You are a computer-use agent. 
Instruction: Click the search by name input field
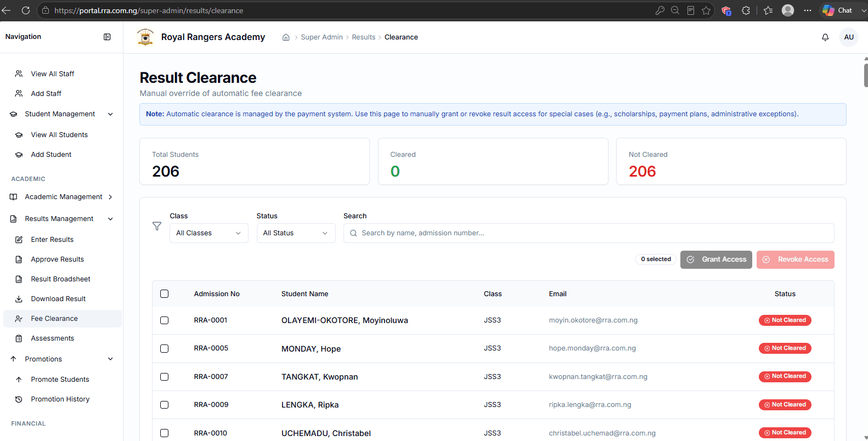[589, 233]
